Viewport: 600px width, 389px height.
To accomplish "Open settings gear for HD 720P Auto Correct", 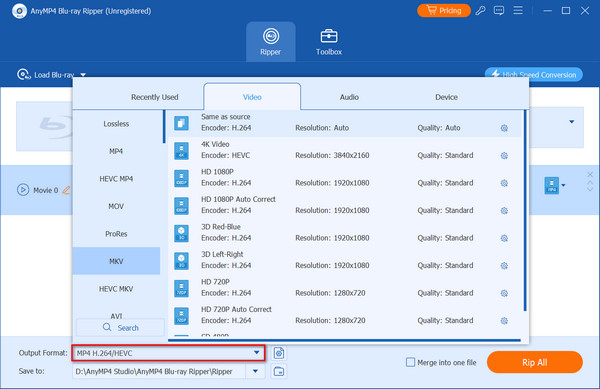I will 504,321.
